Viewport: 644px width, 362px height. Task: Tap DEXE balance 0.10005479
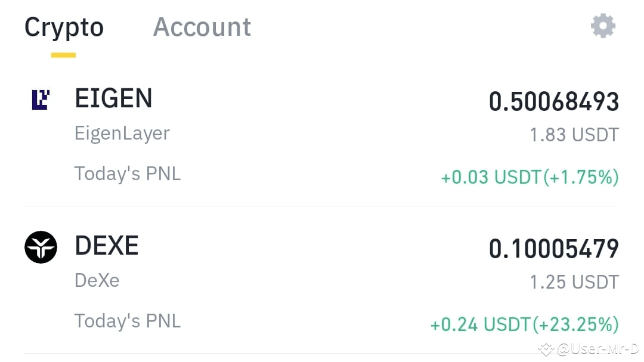[553, 249]
